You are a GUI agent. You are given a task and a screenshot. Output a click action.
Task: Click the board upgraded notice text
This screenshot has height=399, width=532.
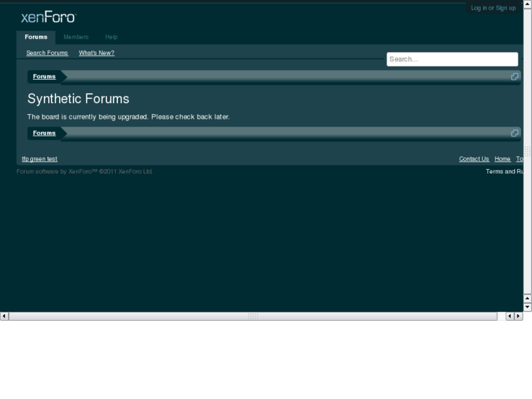pos(129,117)
